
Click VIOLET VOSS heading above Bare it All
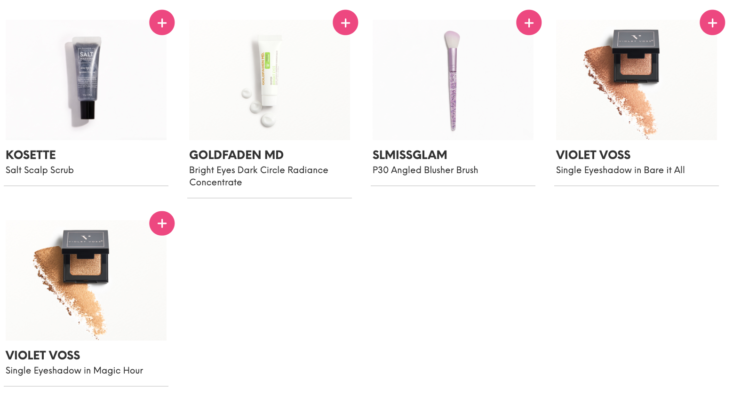point(593,155)
